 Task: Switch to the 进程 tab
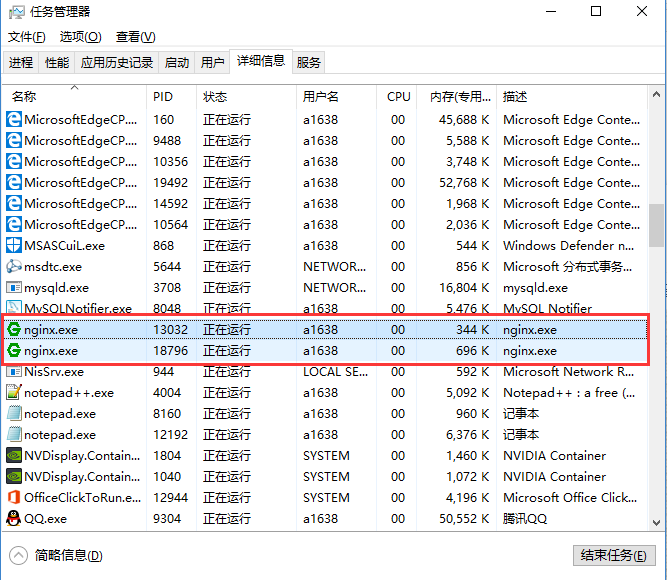pyautogui.click(x=21, y=63)
